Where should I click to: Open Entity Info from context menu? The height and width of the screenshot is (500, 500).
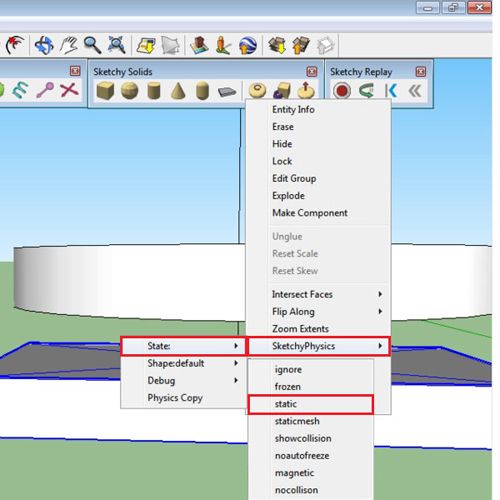tap(293, 109)
